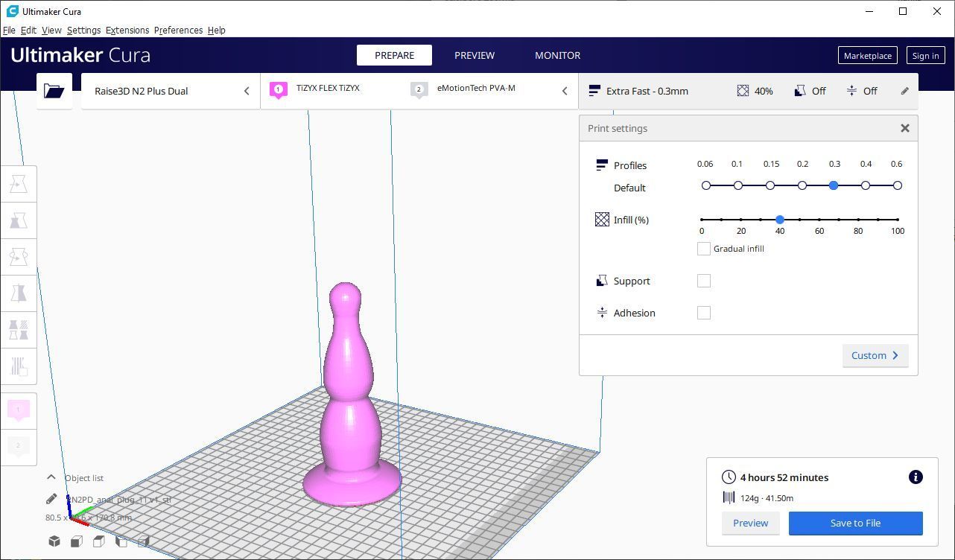
Task: Switch to top view cube icon
Action: pyautogui.click(x=98, y=541)
